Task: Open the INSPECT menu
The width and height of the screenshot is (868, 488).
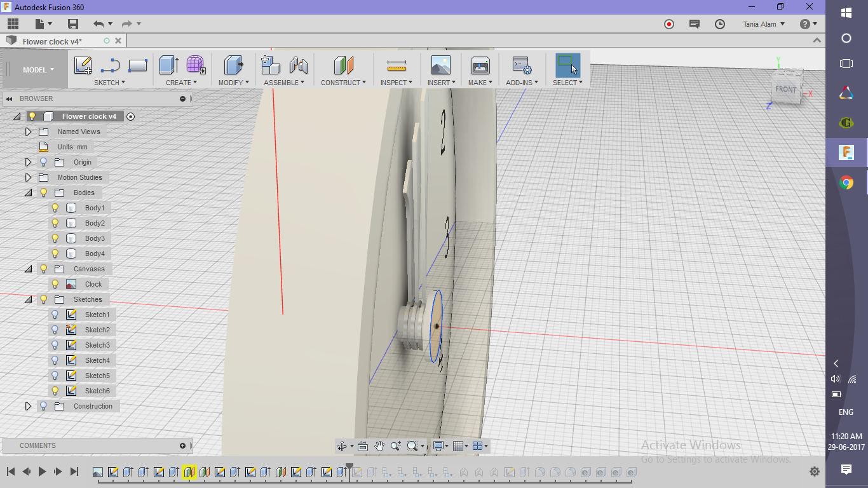Action: point(397,83)
